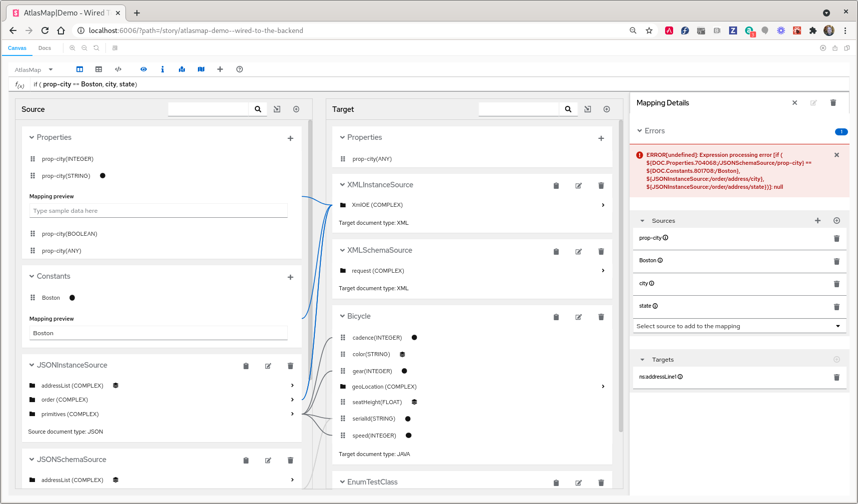Switch to the mapping table view icon
Image resolution: width=858 pixels, height=504 pixels.
coord(98,69)
